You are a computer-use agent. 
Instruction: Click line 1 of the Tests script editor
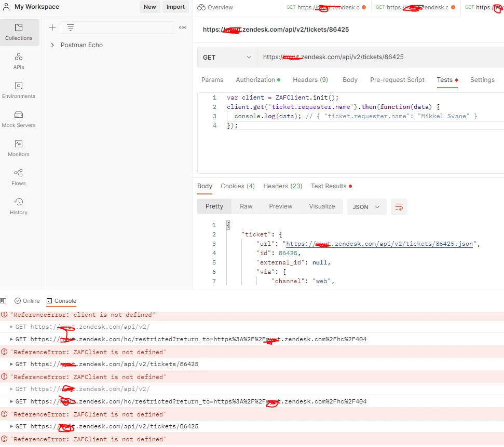282,97
